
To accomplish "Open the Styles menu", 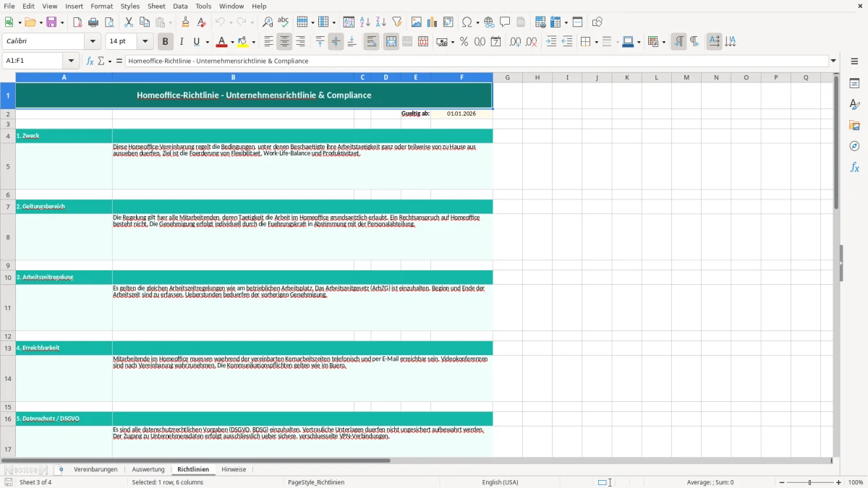I will [130, 6].
